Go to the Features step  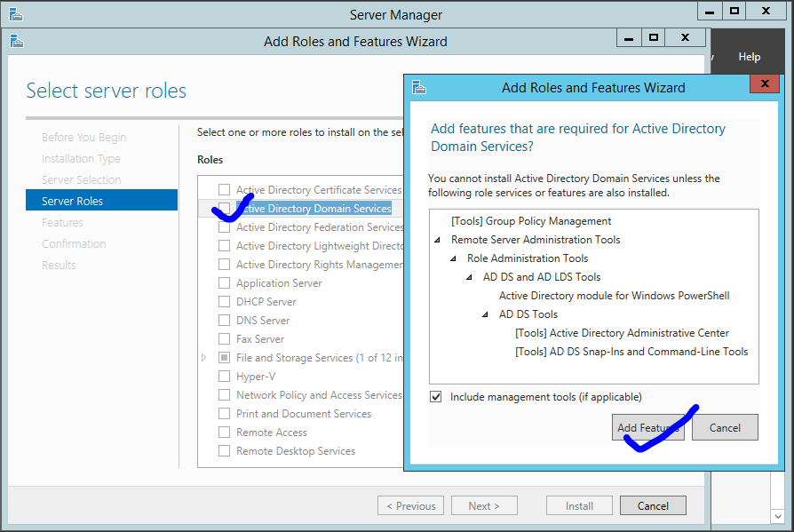[62, 222]
